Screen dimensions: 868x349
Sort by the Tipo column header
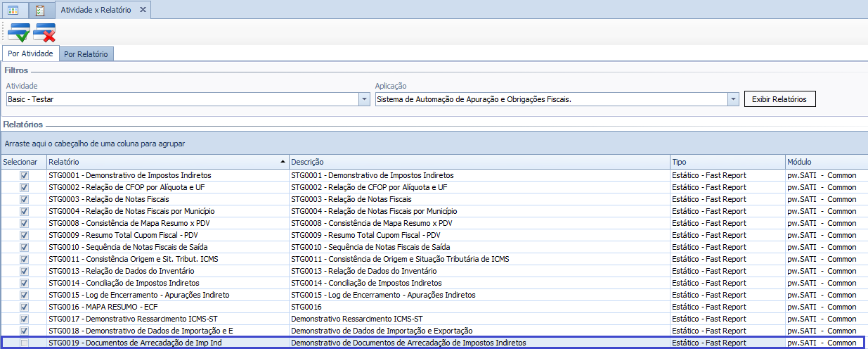click(726, 162)
